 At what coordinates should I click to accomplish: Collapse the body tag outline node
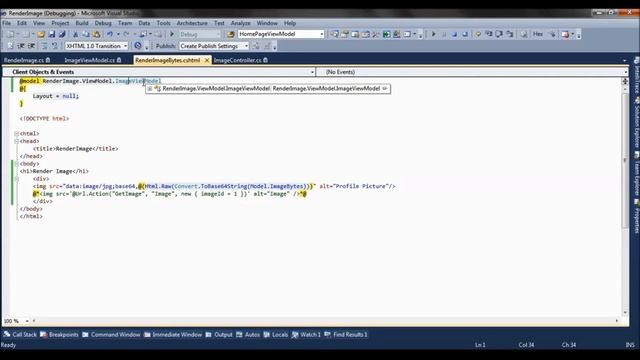(x=16, y=164)
